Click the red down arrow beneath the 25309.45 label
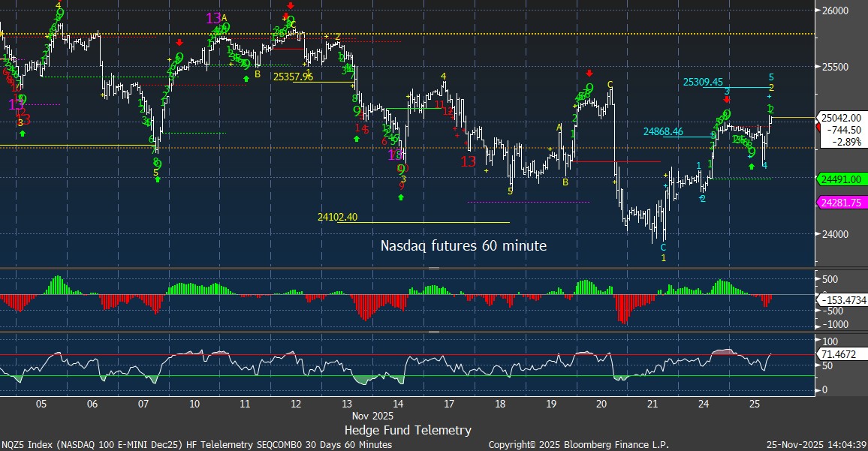The height and width of the screenshot is (451, 868). click(x=726, y=99)
